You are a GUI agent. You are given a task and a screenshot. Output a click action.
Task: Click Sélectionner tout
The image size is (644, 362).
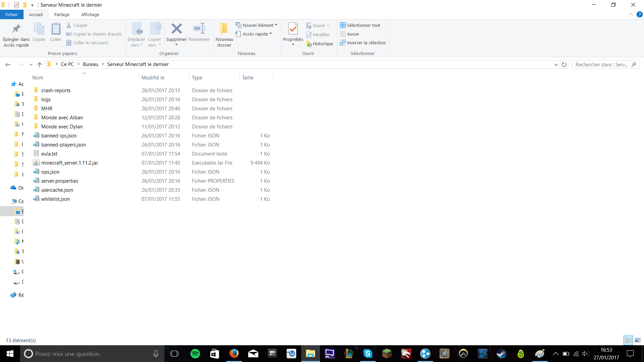click(x=360, y=25)
